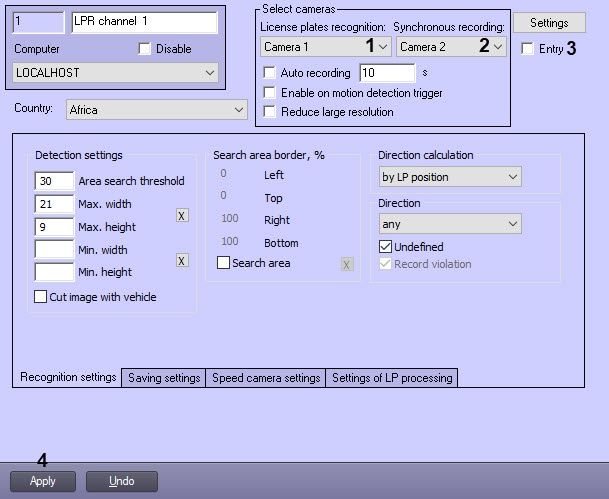
Task: Click the Settings button
Action: (x=549, y=22)
